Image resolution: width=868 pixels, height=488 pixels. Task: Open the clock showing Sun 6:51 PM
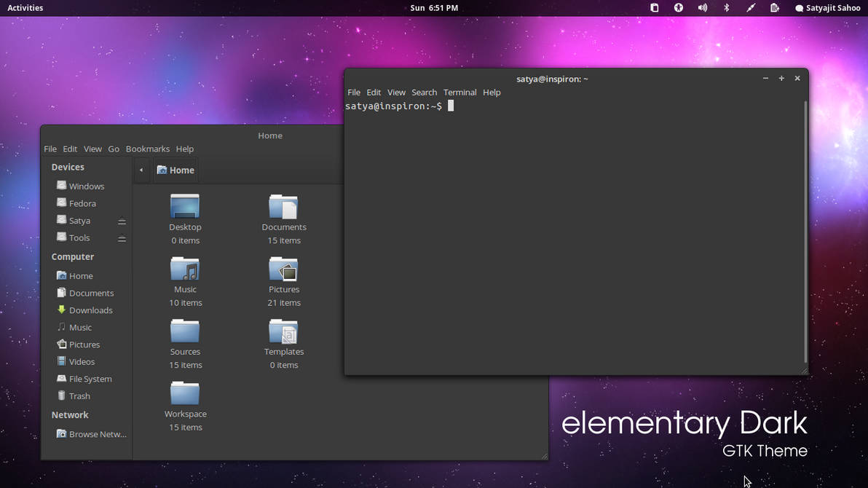pos(434,8)
